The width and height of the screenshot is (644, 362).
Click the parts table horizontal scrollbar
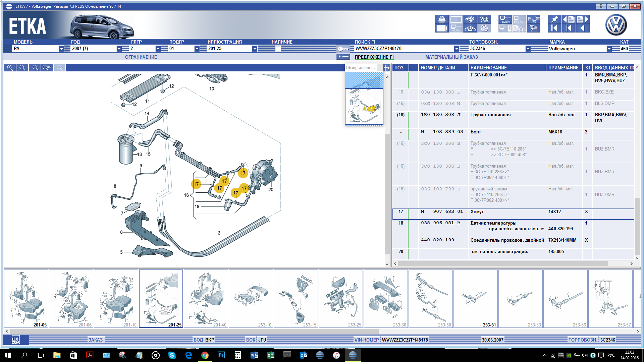click(503, 264)
